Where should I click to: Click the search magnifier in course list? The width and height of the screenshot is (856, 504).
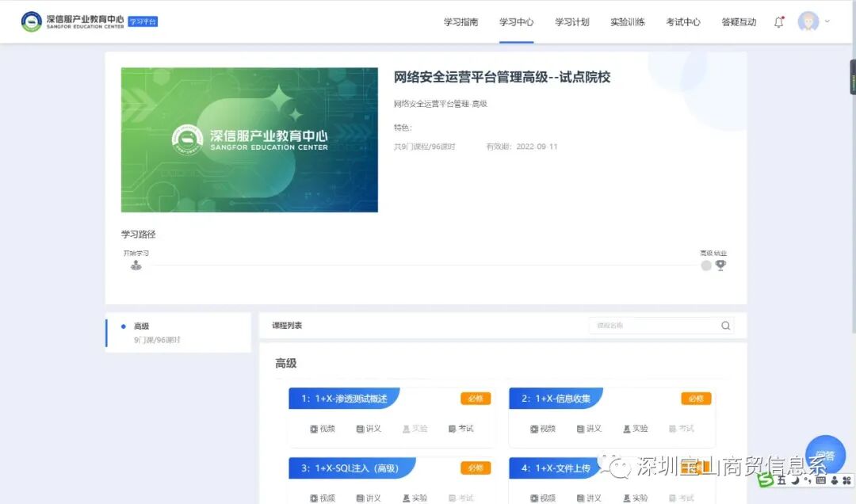[x=725, y=325]
